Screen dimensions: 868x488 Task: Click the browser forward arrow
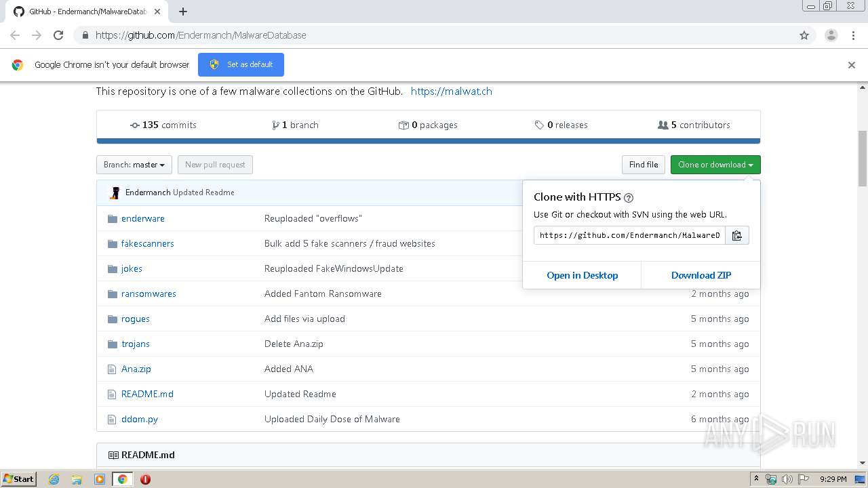pos(37,35)
